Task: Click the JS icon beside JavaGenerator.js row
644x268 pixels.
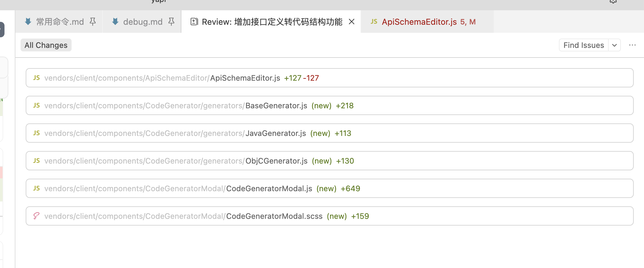Action: pos(37,133)
